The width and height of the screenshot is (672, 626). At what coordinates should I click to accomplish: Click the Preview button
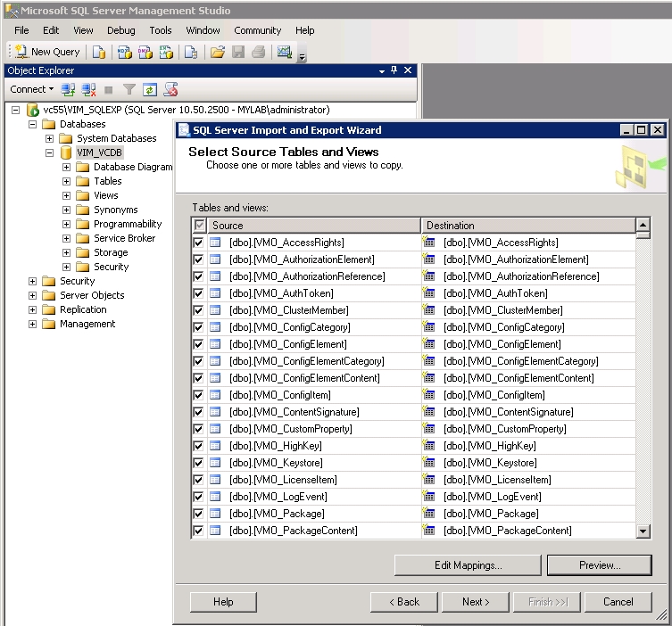(x=600, y=565)
